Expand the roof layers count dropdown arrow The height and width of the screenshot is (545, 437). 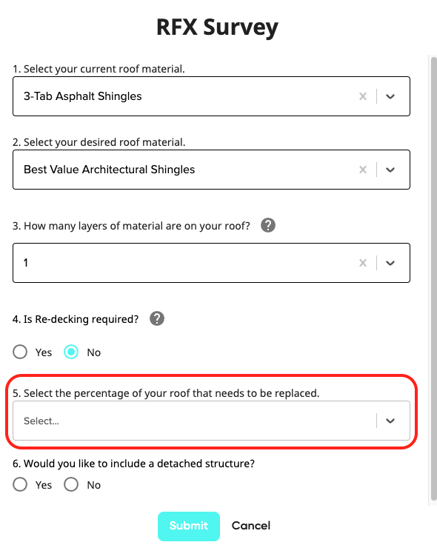pos(390,263)
